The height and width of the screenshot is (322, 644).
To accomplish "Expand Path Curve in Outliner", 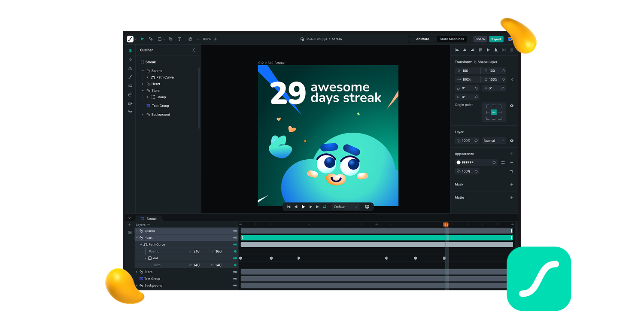I will pyautogui.click(x=148, y=78).
